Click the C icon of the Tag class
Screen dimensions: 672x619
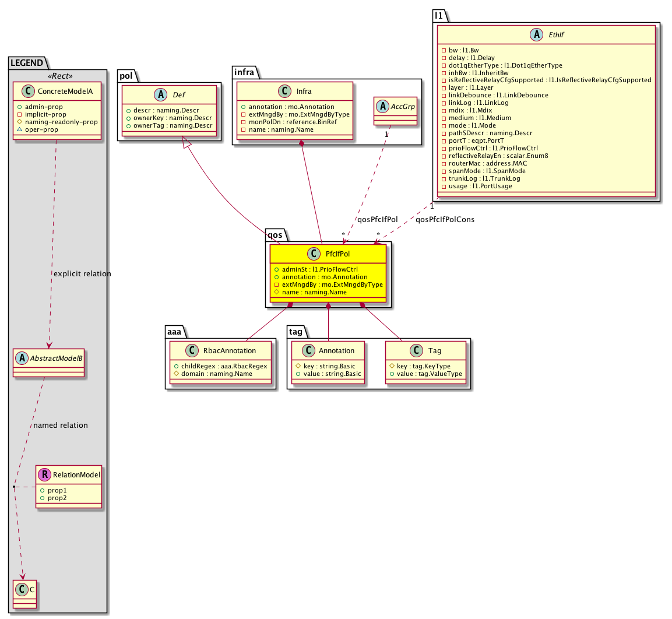pos(416,350)
